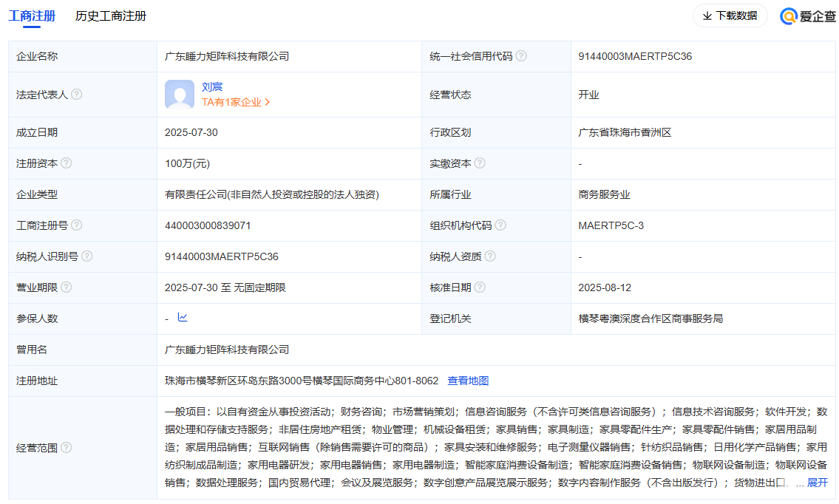Screen dimensions: 839x504
Task: Click help icon next to 注册资本
Action: coord(67,163)
